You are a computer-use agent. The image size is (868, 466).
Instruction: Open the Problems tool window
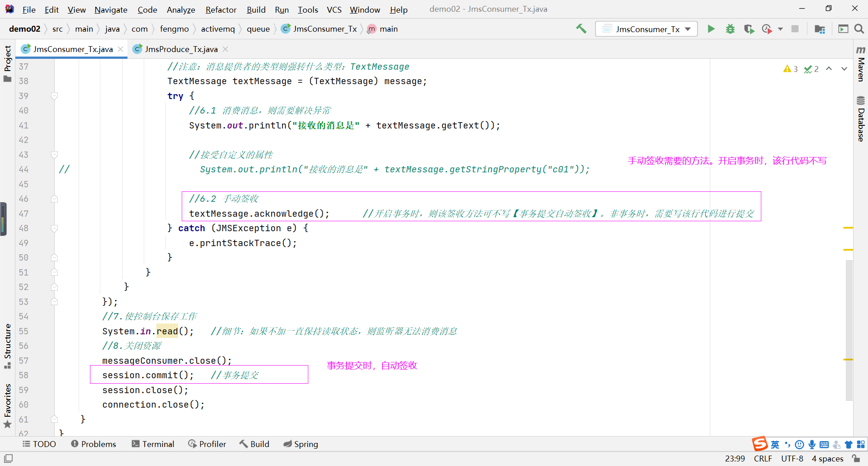click(x=94, y=444)
